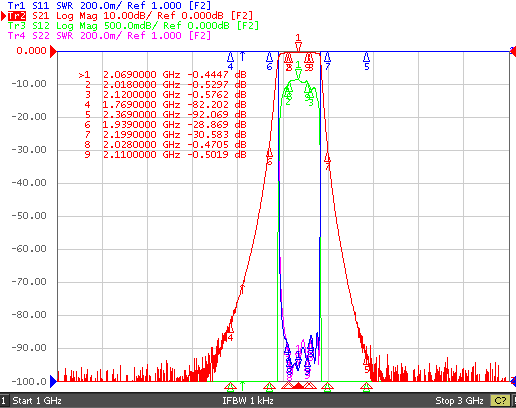The height and width of the screenshot is (408, 516).
Task: Click blue marker 5 near top axis
Action: [x=367, y=61]
